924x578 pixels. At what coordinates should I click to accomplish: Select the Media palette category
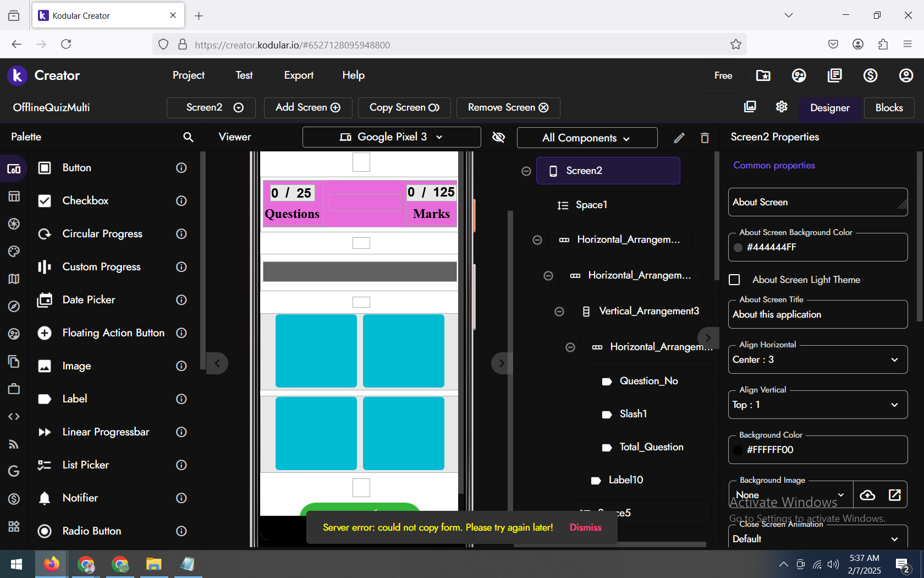[14, 224]
